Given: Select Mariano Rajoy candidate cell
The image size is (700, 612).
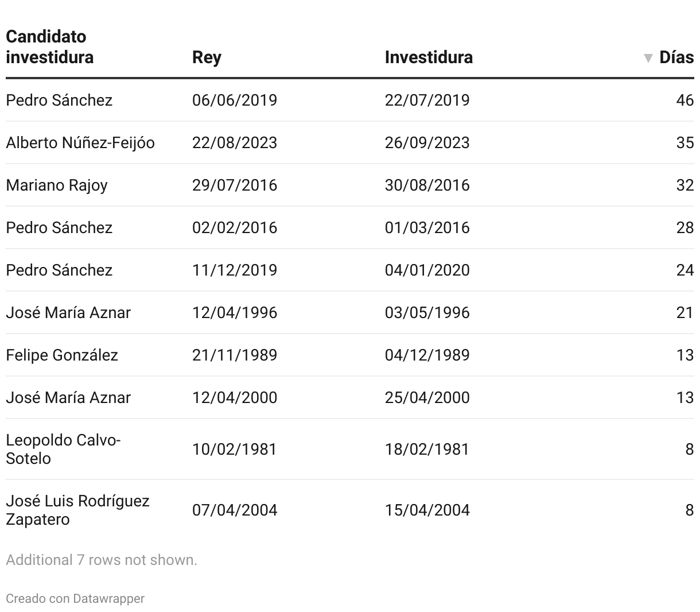Looking at the screenshot, I should pyautogui.click(x=57, y=185).
